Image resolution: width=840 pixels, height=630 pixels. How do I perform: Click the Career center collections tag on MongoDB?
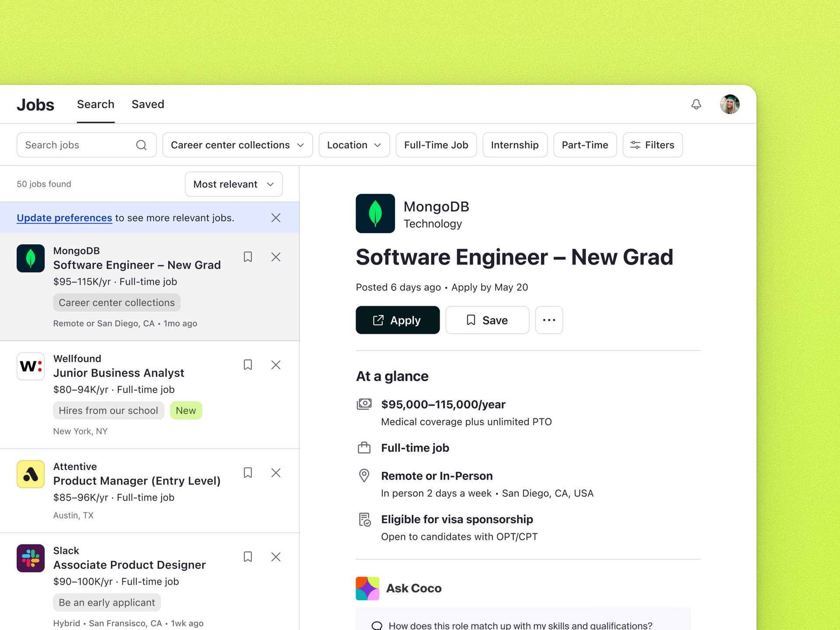[117, 302]
